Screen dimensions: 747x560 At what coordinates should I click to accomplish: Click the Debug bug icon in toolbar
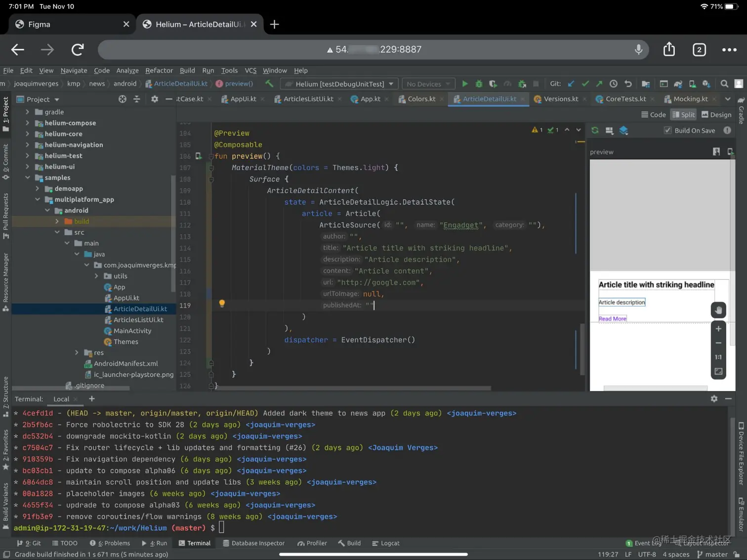click(x=479, y=84)
